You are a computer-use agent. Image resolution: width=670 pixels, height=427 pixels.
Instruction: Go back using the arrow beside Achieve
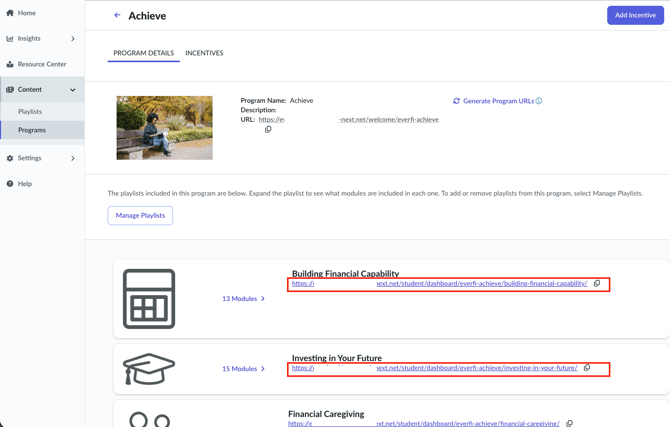point(117,15)
